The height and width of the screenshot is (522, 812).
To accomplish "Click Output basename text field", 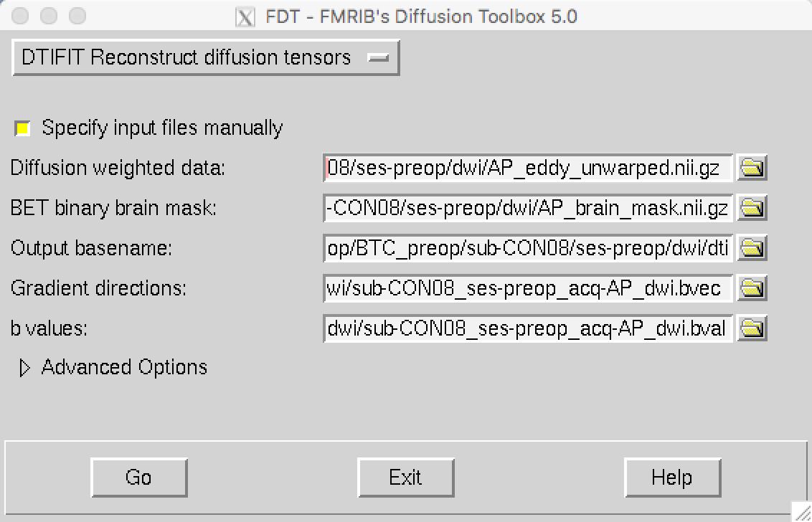I will click(528, 248).
